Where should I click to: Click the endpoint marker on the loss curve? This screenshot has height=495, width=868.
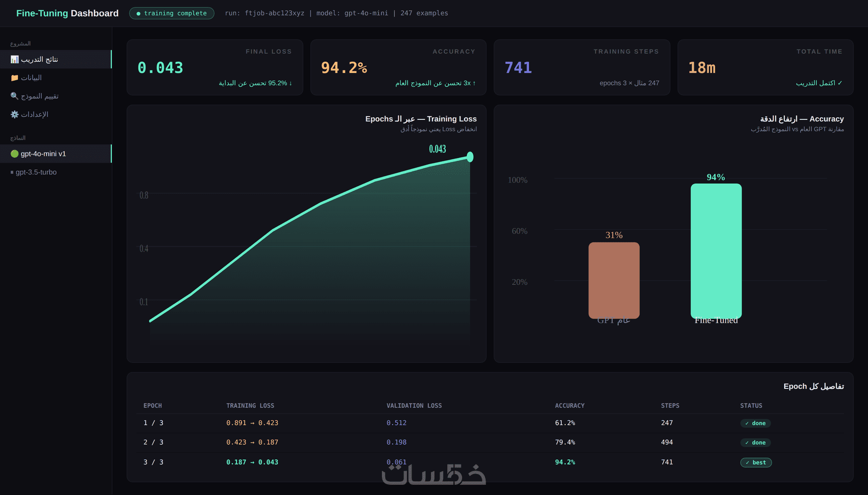click(x=470, y=157)
